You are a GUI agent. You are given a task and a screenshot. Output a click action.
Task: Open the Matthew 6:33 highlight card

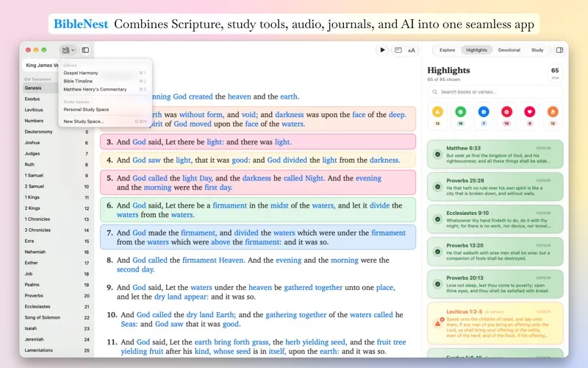(x=495, y=154)
